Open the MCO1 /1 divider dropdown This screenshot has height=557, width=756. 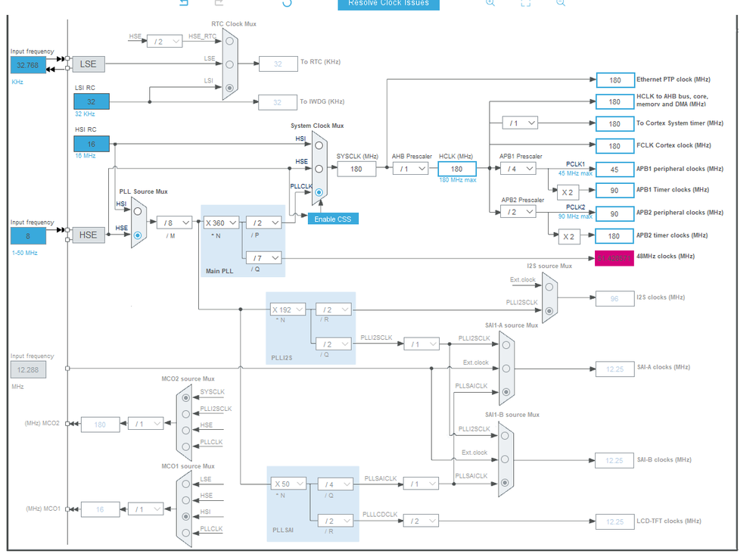point(145,509)
